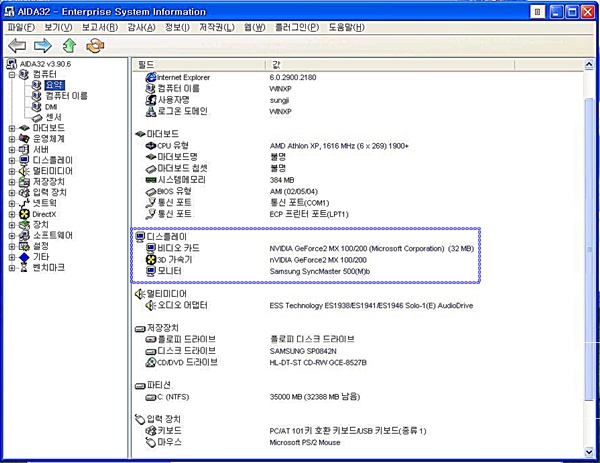Open the 저작권(L) menu

[x=217, y=28]
